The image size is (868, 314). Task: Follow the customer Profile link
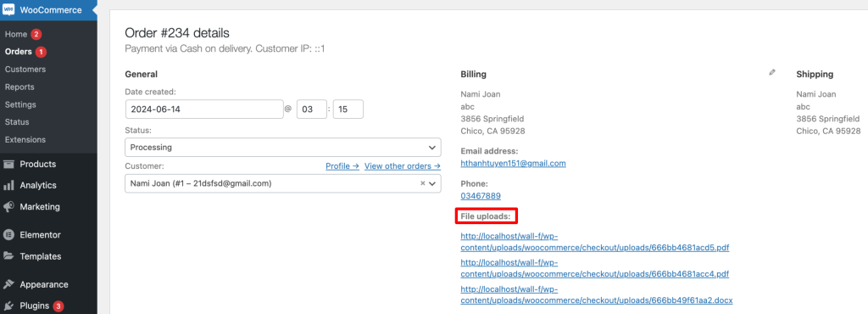click(x=342, y=166)
